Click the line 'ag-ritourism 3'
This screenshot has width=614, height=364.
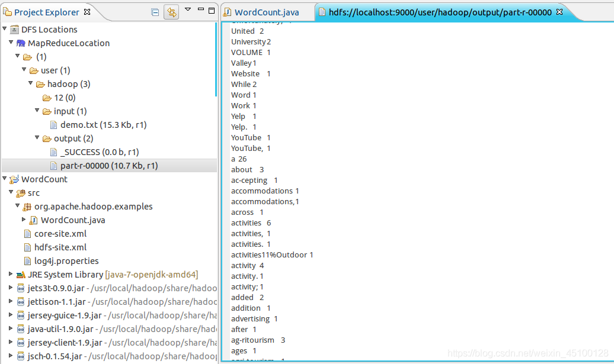[258, 340]
